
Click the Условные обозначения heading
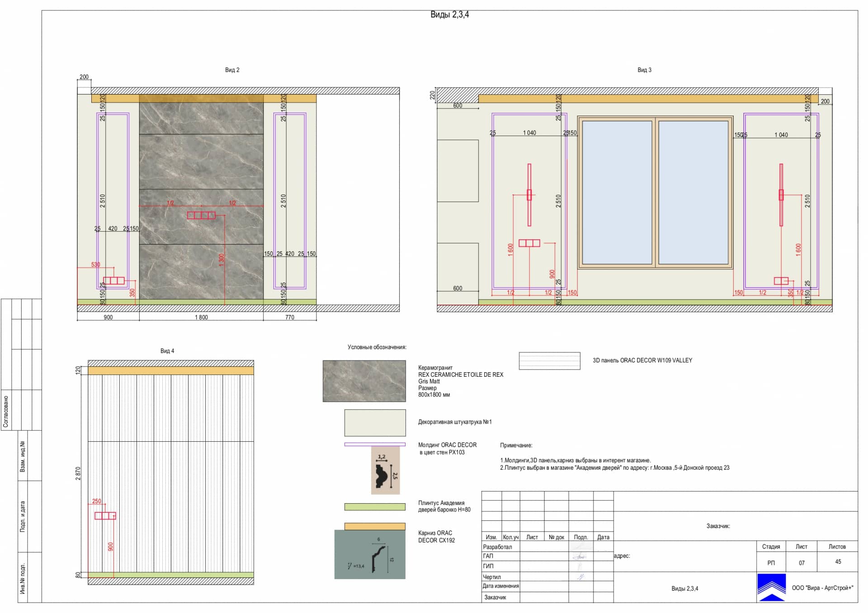pos(377,347)
